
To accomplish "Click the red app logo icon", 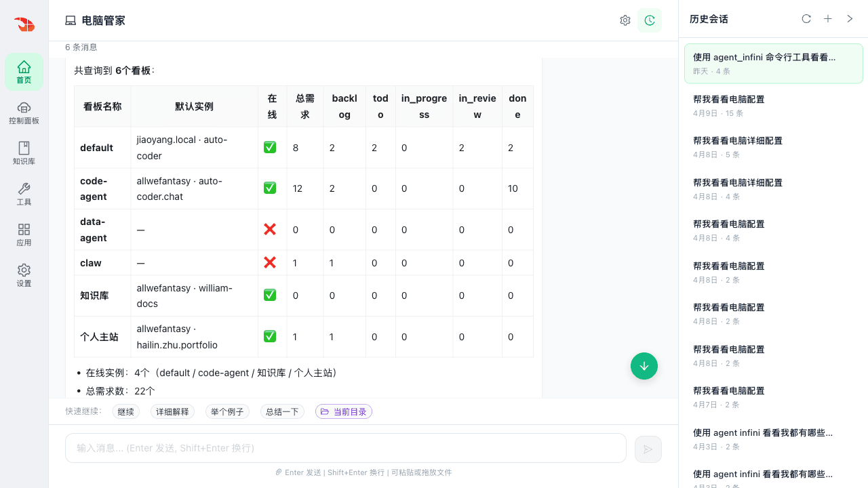I will click(24, 24).
